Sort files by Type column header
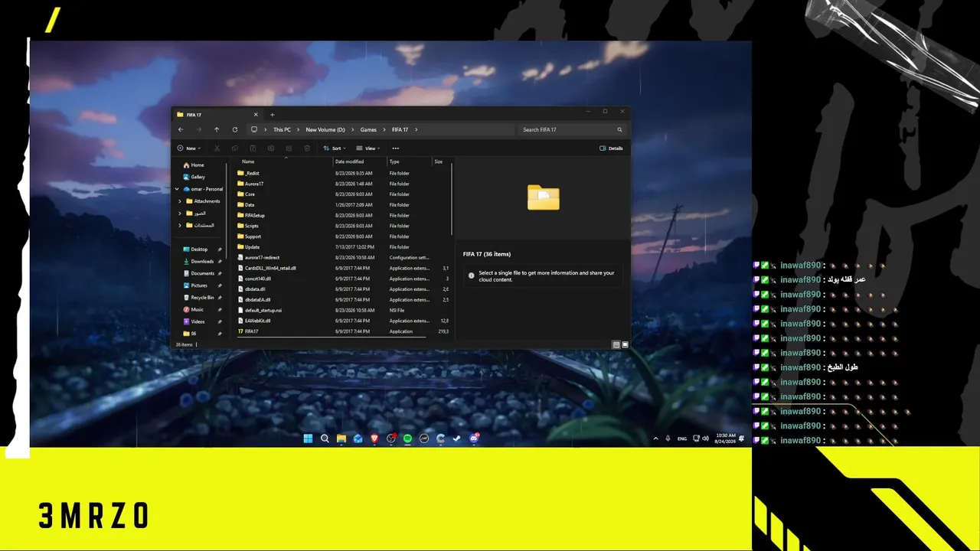Screen dimensions: 980x551 coord(394,161)
